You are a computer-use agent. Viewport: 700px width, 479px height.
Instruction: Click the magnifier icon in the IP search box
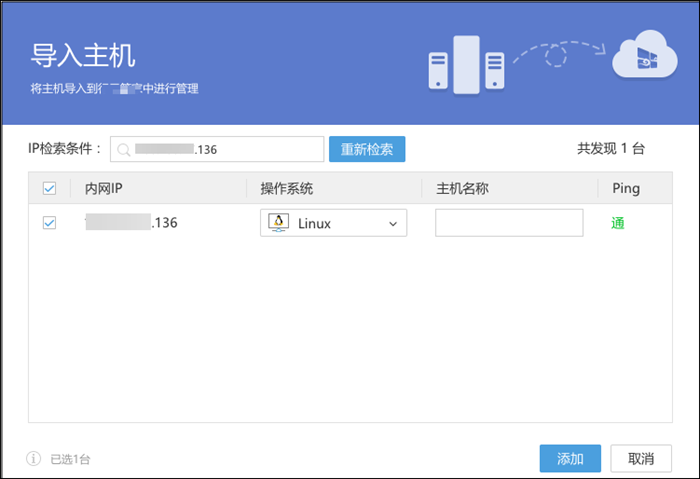pyautogui.click(x=123, y=150)
